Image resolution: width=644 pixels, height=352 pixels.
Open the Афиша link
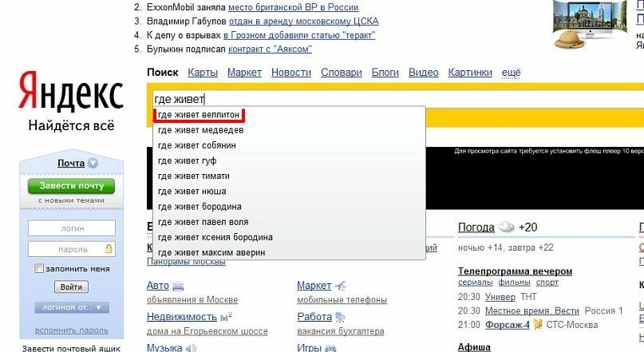click(474, 347)
